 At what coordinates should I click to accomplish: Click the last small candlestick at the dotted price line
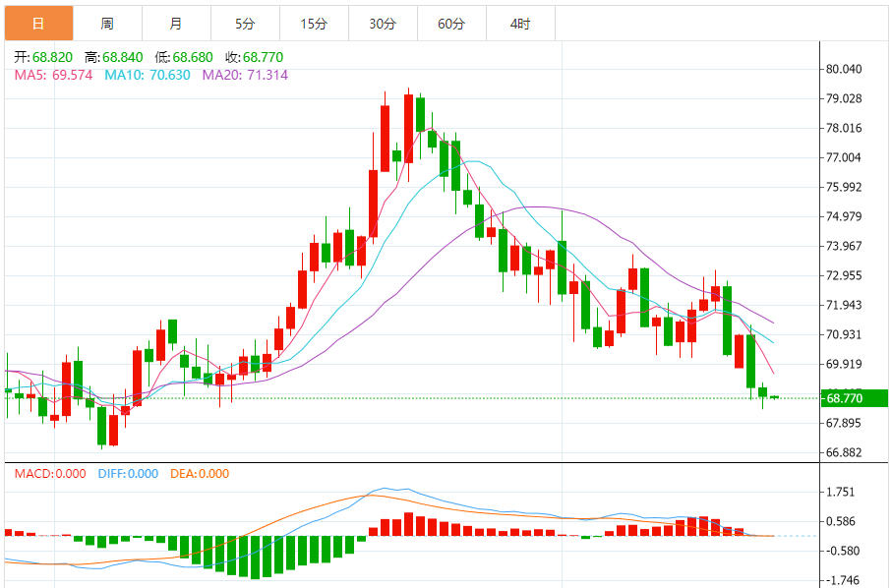[774, 397]
